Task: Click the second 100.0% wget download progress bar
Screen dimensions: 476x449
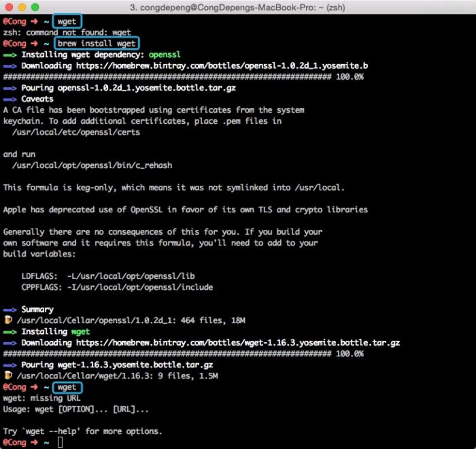Action: pos(184,354)
